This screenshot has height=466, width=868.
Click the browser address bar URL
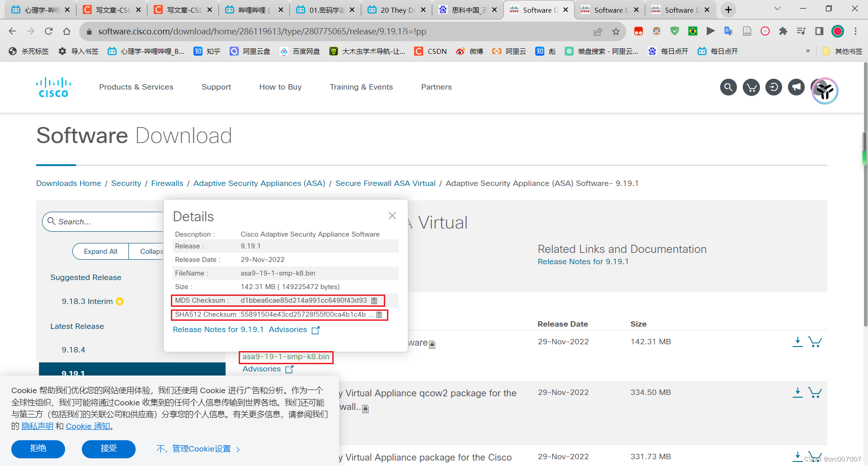point(262,31)
